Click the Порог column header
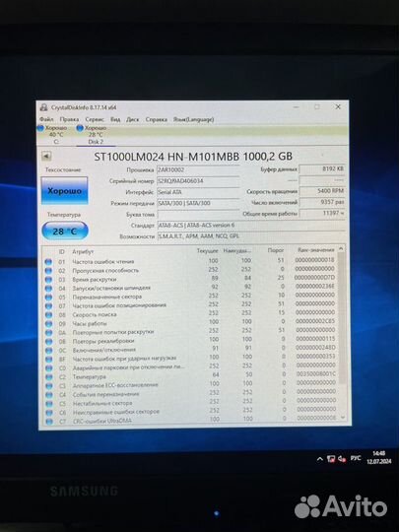 tap(276, 250)
